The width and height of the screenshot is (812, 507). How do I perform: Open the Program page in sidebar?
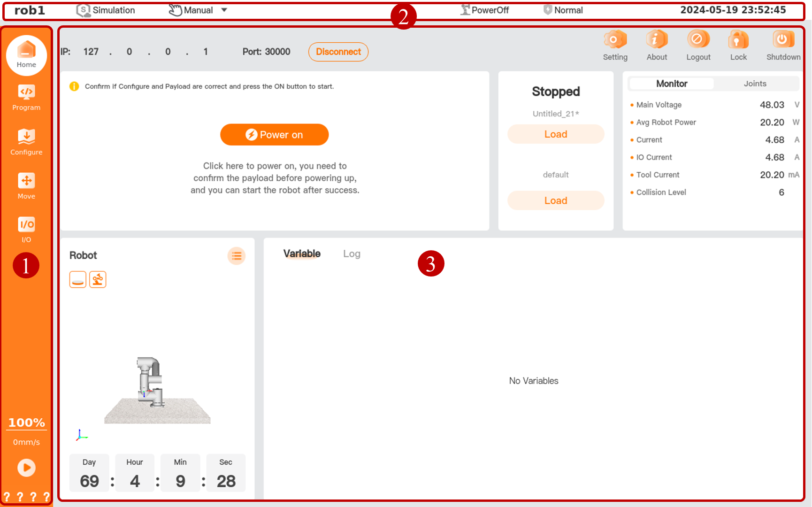point(26,97)
